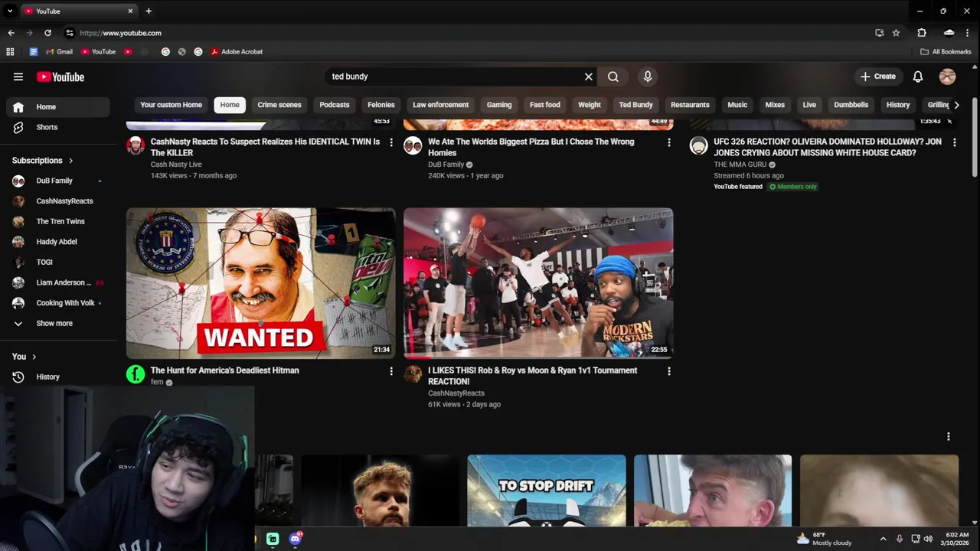Show hidden system tray icons

(883, 539)
